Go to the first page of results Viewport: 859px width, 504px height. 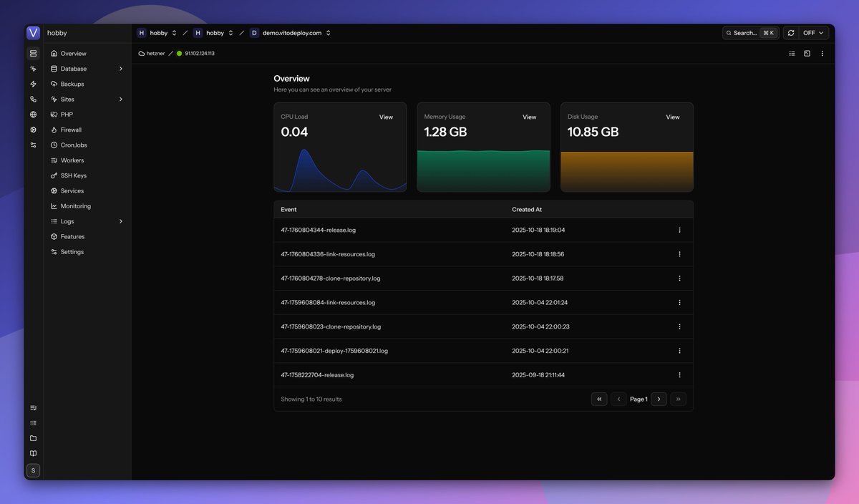click(599, 399)
